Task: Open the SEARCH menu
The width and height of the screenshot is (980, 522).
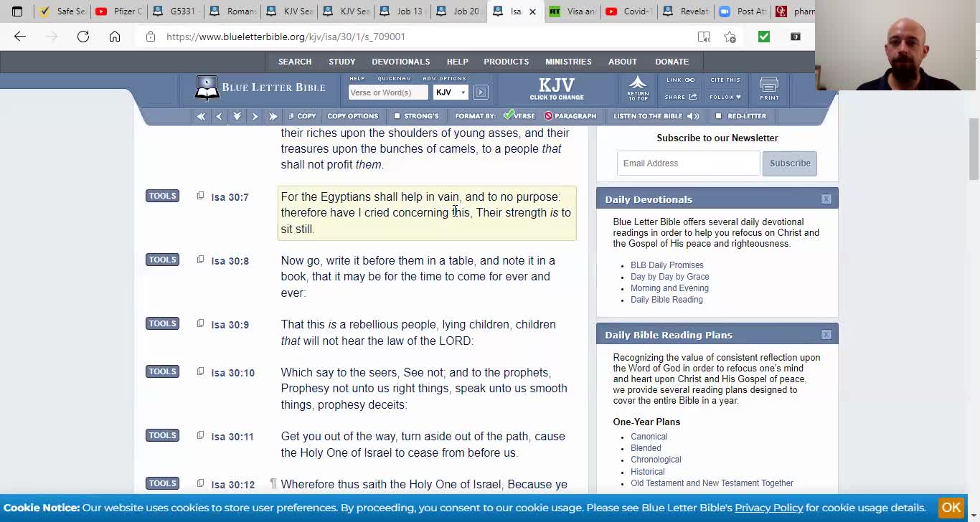Action: 295,62
